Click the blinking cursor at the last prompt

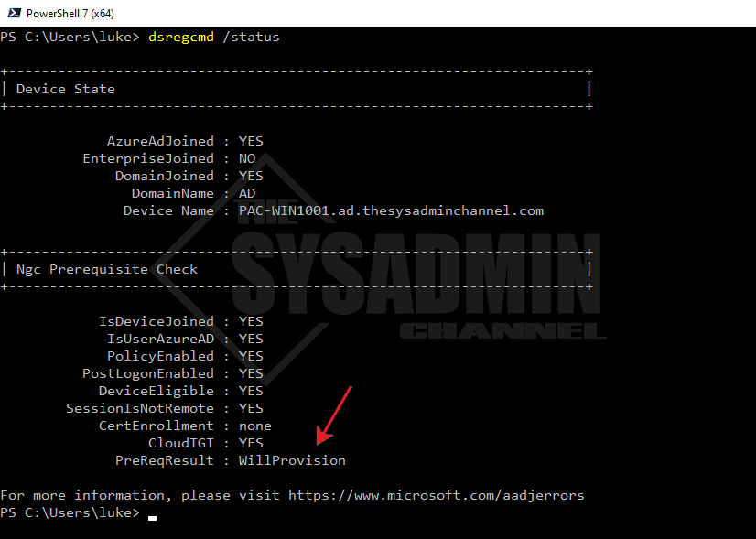[x=152, y=518]
